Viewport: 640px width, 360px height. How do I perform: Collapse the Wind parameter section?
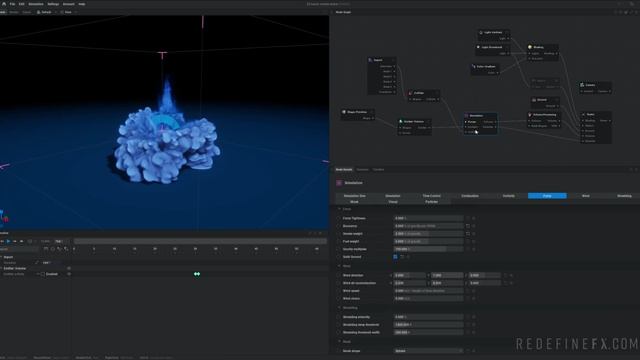[x=339, y=266]
